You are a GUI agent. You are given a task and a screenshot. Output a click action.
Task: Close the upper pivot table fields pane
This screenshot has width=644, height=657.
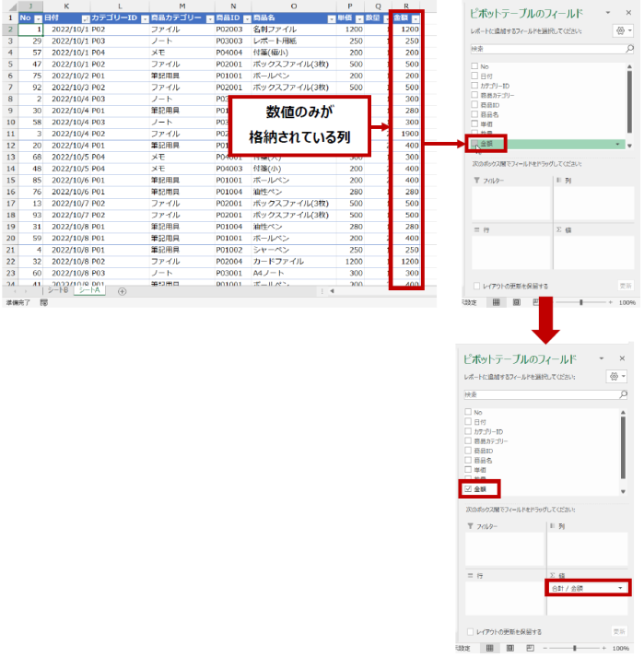pos(629,13)
